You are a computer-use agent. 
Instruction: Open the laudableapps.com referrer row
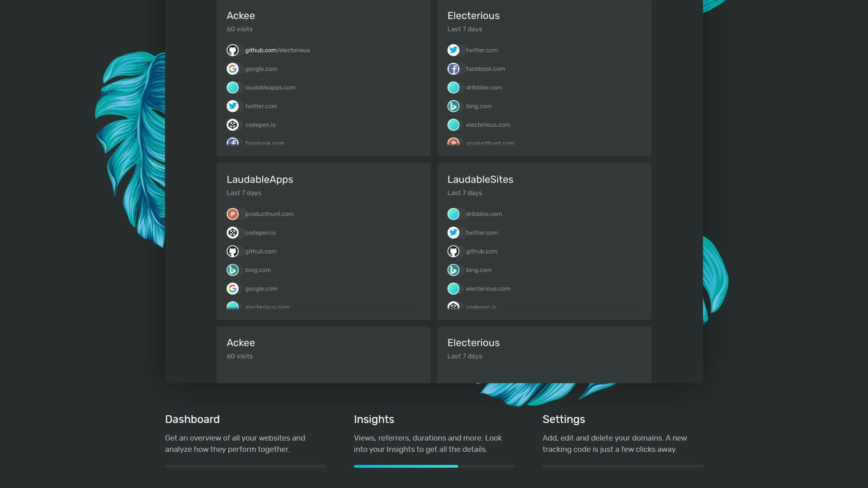coord(323,87)
